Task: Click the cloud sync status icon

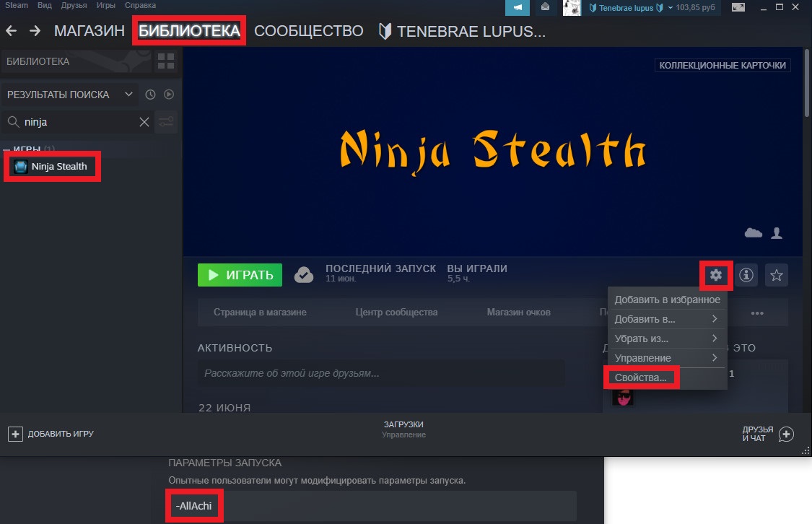Action: tap(303, 274)
